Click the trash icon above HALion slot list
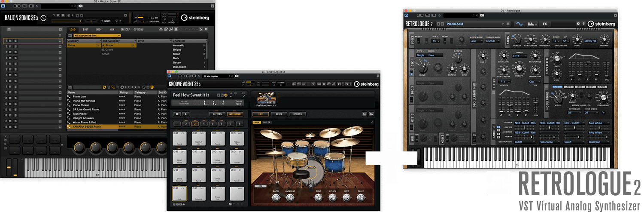Screen dimensions: 644x212 [x=60, y=35]
